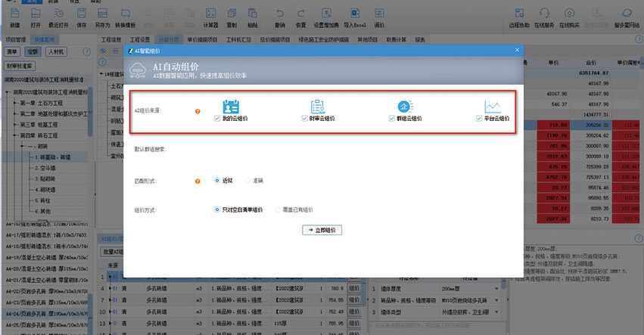Click the help icon beside AI组价来源
This screenshot has height=335, width=644.
coord(198,111)
